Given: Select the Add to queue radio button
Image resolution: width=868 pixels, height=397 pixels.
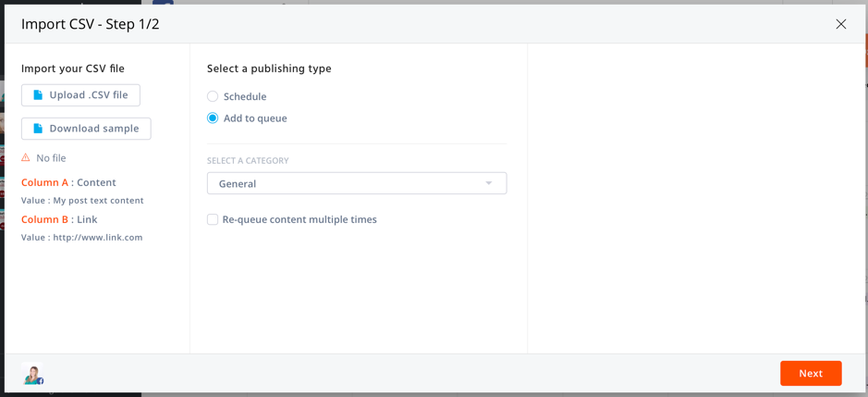Looking at the screenshot, I should (213, 118).
